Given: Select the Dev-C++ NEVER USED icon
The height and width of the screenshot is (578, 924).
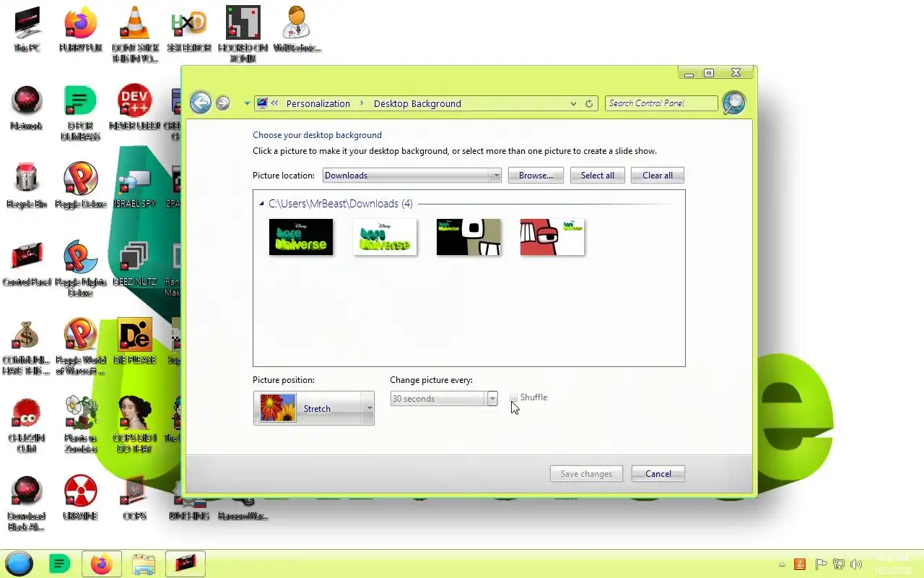Looking at the screenshot, I should (x=134, y=108).
